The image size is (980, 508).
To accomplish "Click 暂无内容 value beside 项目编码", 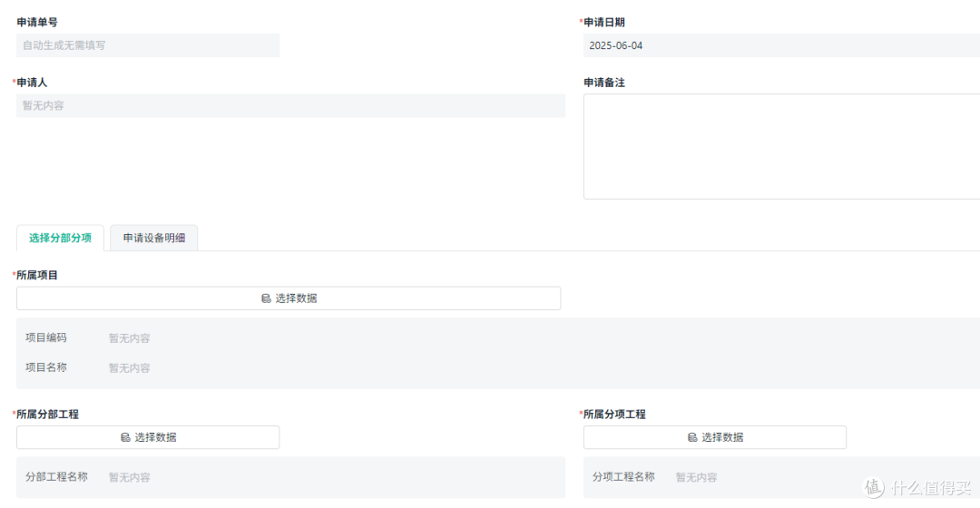I will 130,338.
